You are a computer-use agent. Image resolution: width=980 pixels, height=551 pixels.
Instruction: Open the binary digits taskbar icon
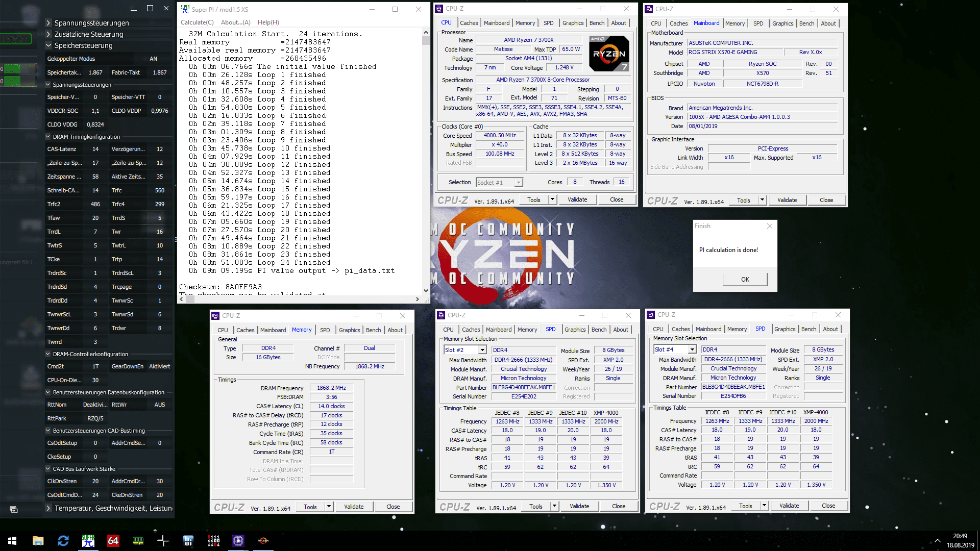(x=213, y=541)
